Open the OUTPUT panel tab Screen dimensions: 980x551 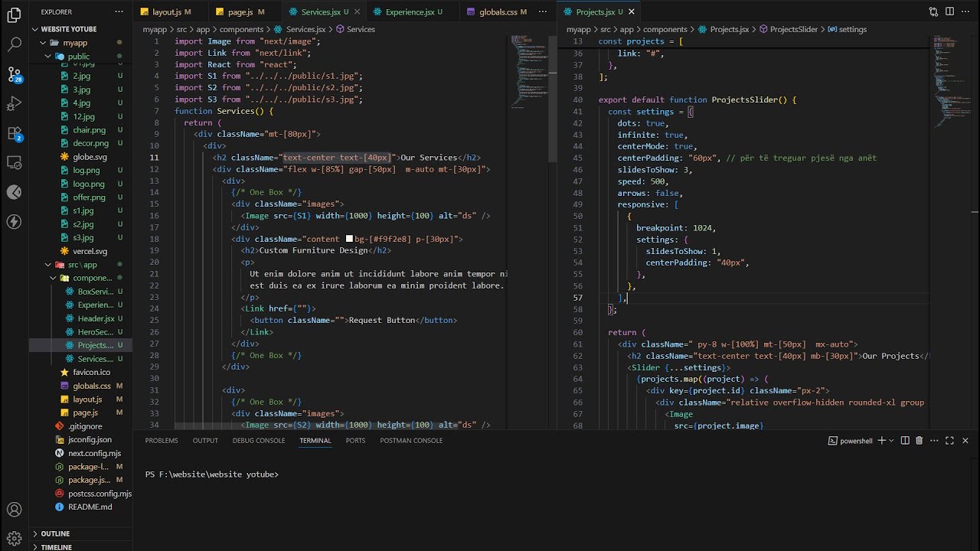pos(205,441)
